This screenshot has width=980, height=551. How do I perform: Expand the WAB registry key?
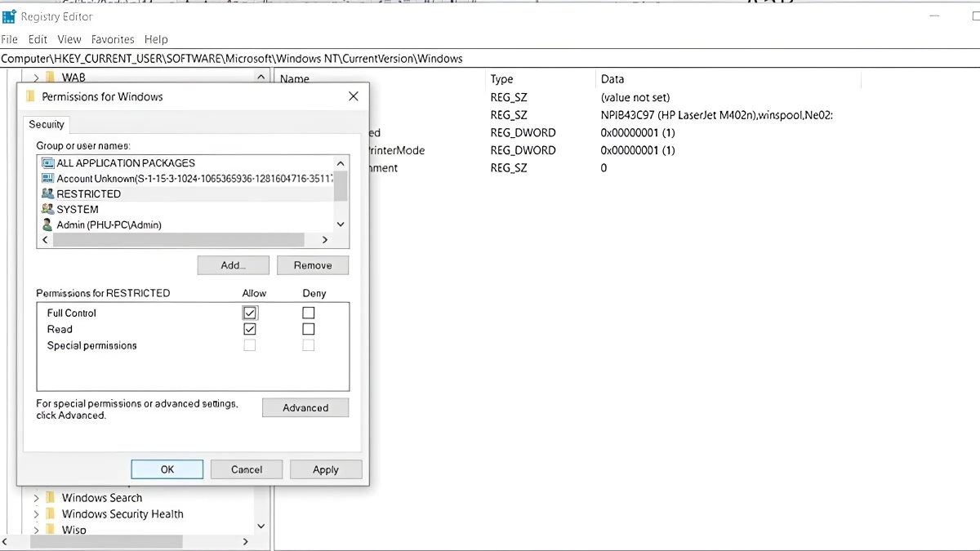coord(35,77)
